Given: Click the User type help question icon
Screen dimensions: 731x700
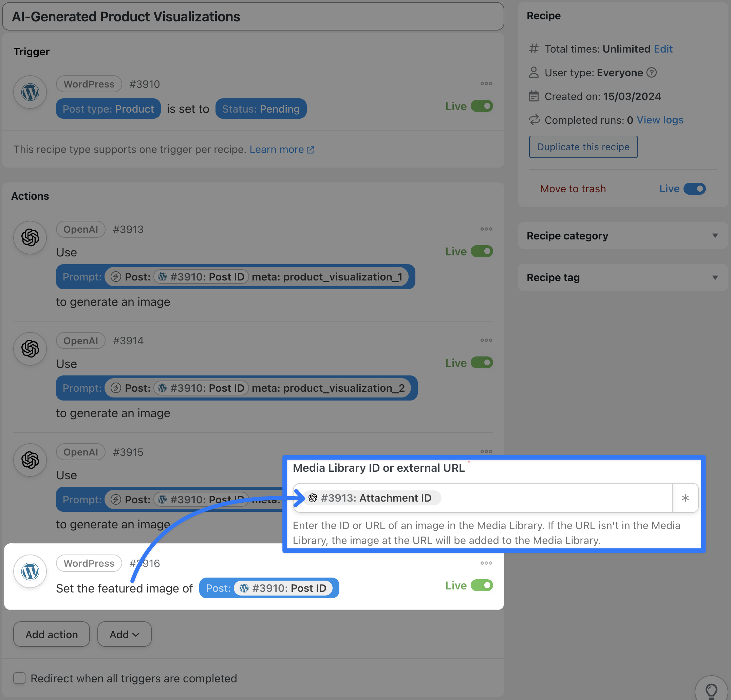Looking at the screenshot, I should point(652,72).
